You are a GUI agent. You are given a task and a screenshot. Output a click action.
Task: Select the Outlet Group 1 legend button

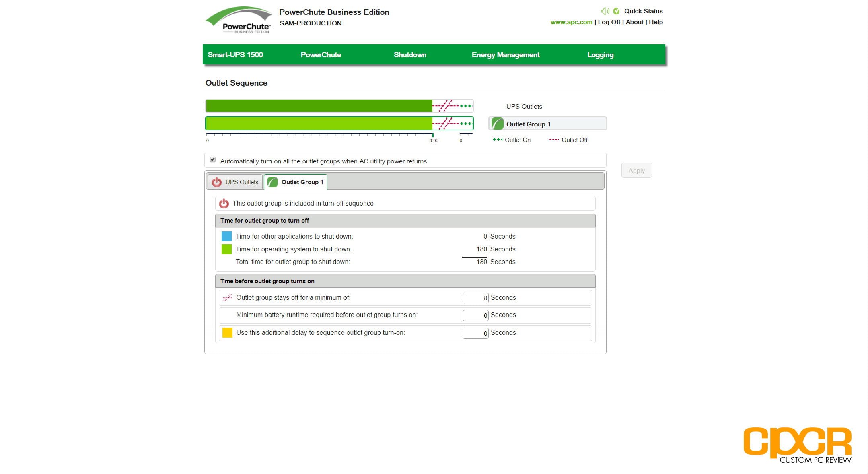(547, 124)
